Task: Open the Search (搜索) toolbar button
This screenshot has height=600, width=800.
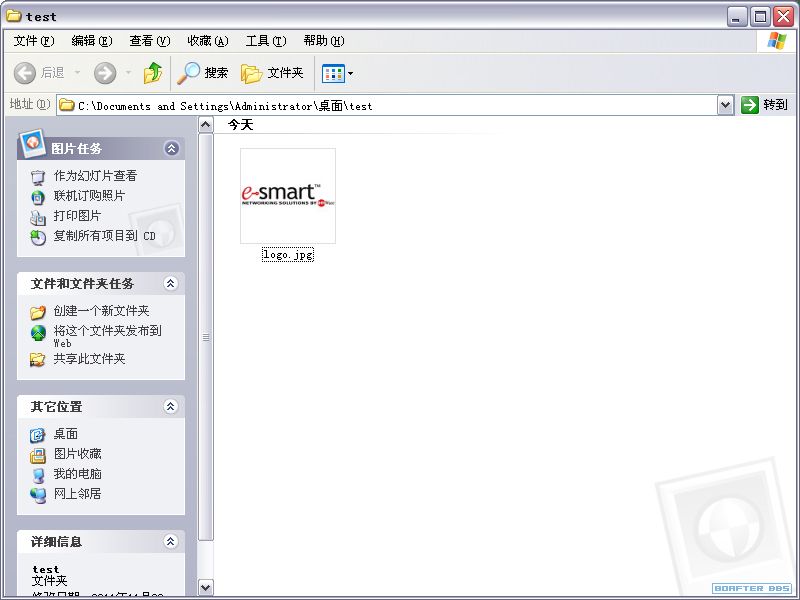Action: [x=203, y=73]
